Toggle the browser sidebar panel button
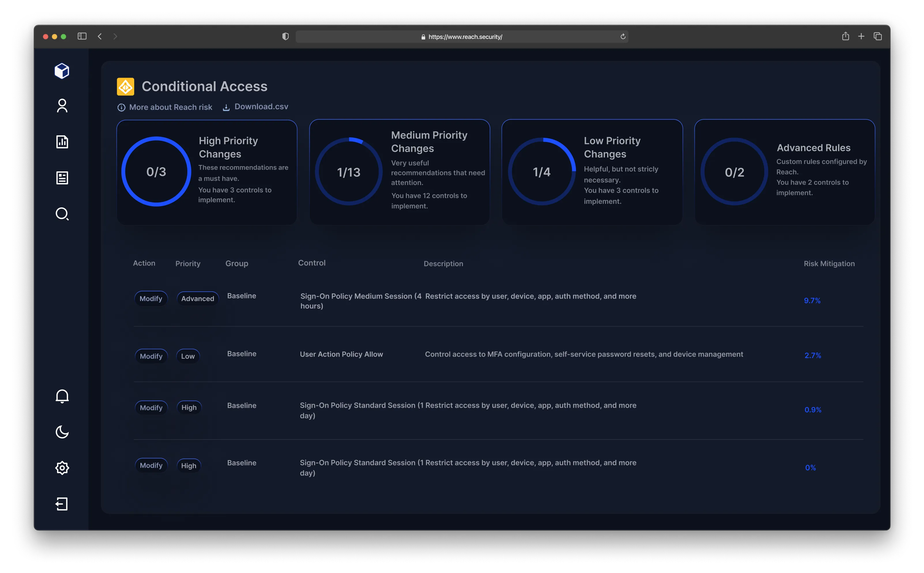924x573 pixels. coord(82,36)
